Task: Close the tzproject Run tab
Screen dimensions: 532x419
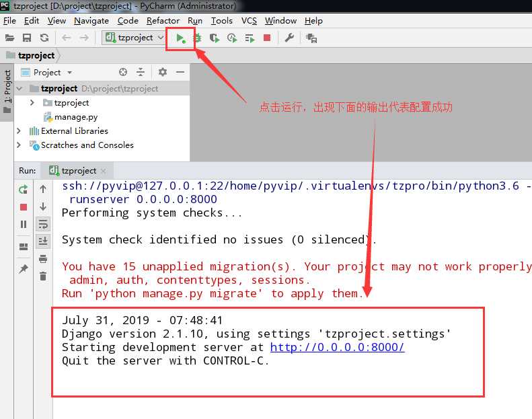Action: coord(104,171)
